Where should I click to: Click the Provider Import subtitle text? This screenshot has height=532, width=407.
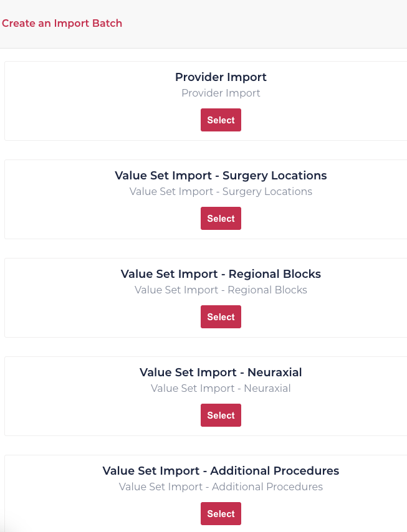click(221, 93)
